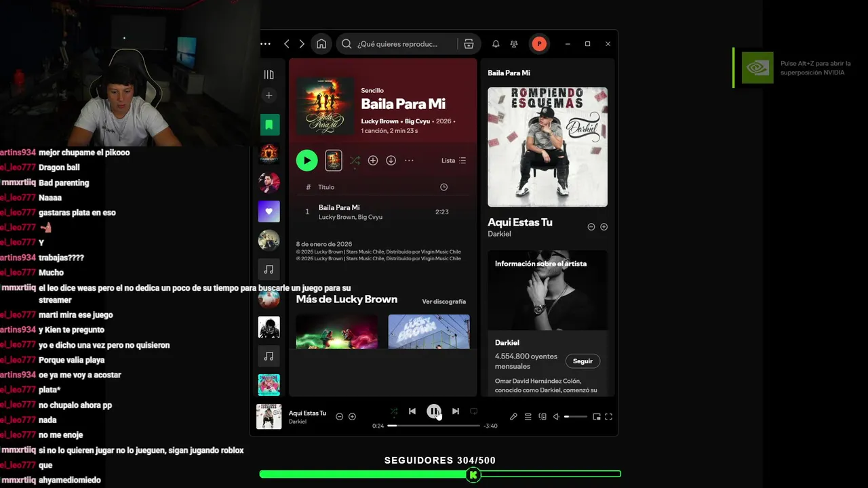Click the clock duration column header
This screenshot has width=868, height=488.
coord(443,187)
